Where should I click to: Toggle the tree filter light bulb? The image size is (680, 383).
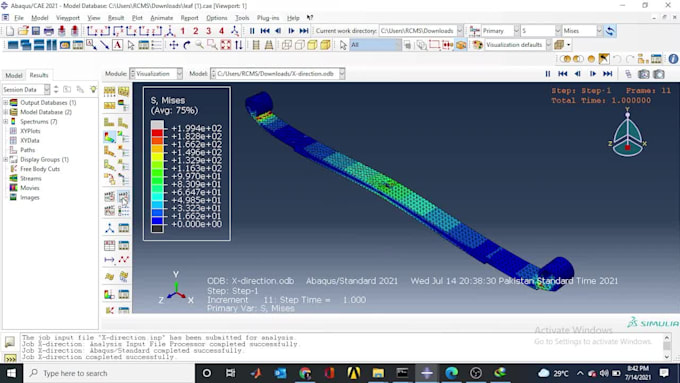tap(93, 89)
